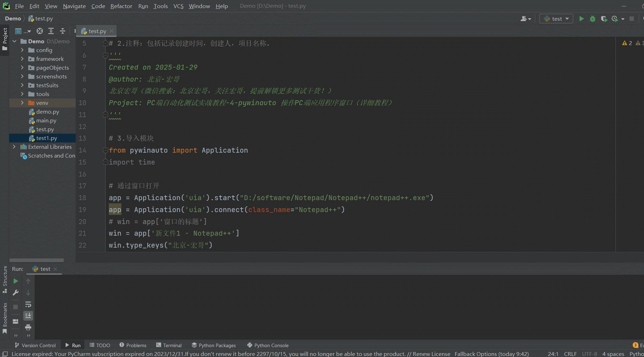The width and height of the screenshot is (644, 357).
Task: Click the Debug bug icon in toolbar
Action: click(593, 19)
